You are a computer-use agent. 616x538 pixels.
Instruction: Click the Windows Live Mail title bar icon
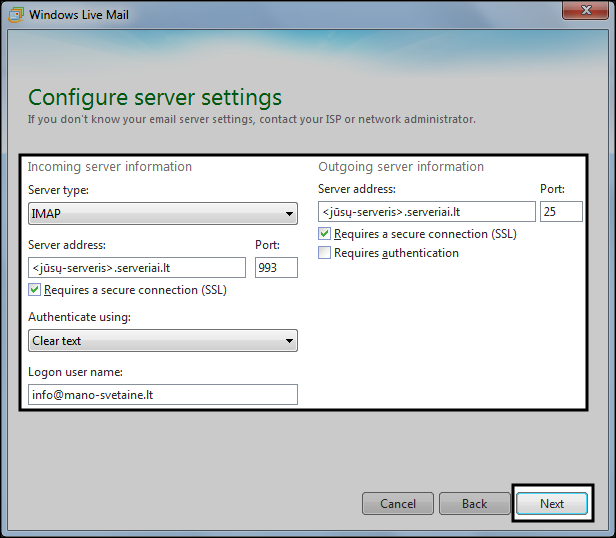pos(15,15)
